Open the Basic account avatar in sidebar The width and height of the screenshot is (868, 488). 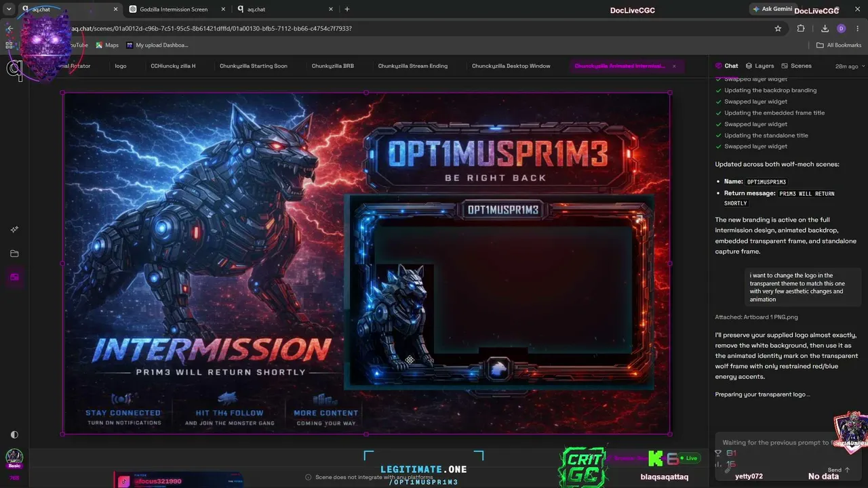coord(14,457)
